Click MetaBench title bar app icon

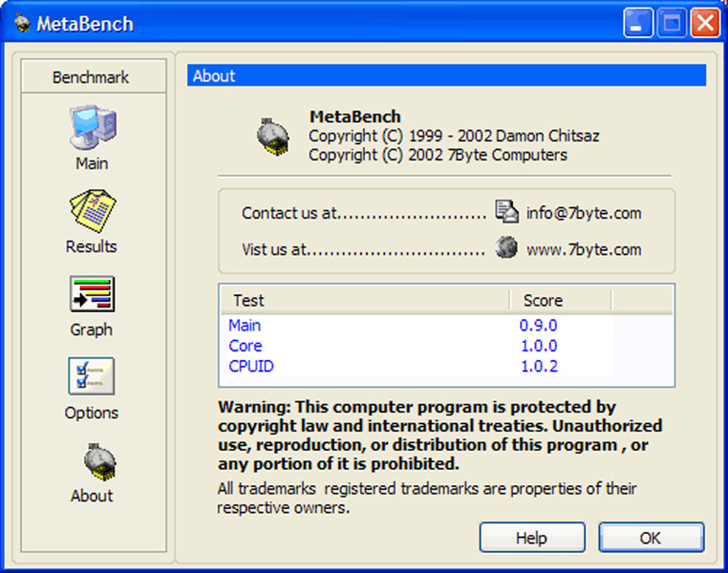point(21,23)
